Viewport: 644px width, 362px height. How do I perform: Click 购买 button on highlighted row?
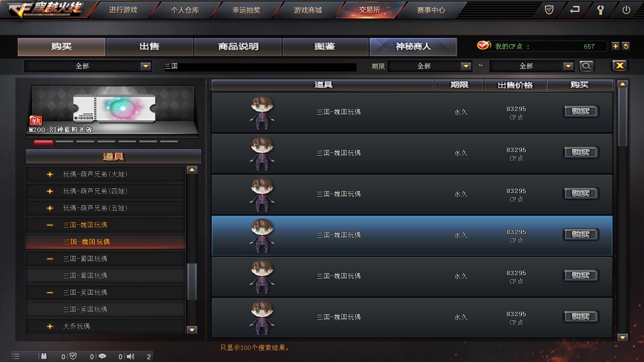[x=580, y=234]
